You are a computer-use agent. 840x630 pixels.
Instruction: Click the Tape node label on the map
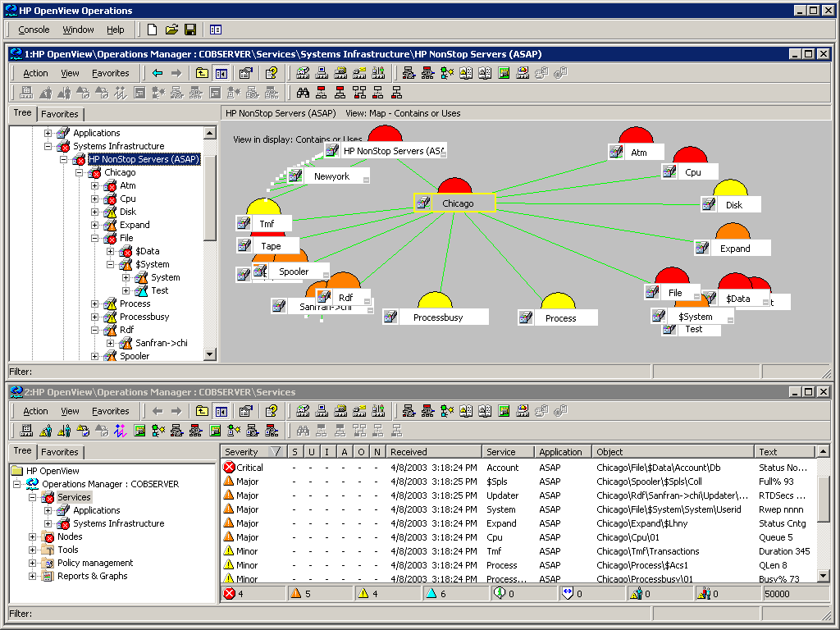click(x=271, y=246)
